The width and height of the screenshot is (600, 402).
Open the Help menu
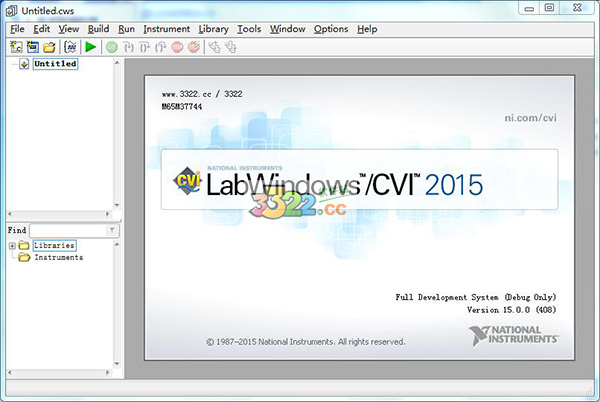coord(367,29)
